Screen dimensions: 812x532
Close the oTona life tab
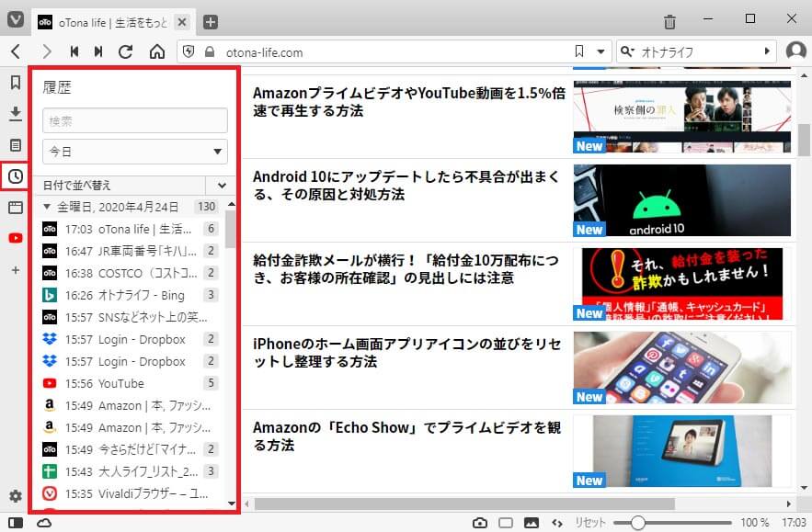[182, 22]
